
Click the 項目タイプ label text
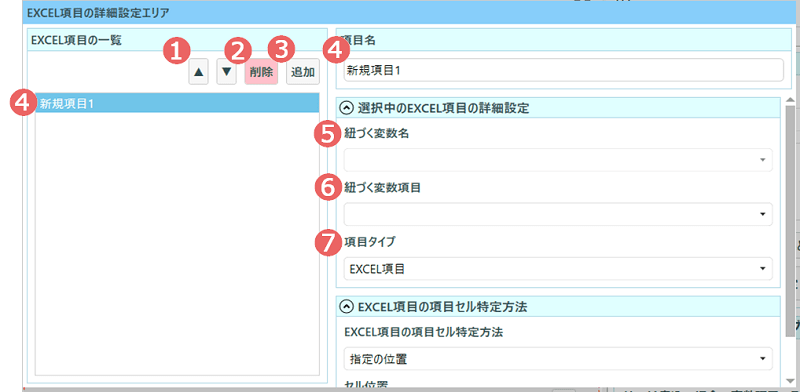pyautogui.click(x=370, y=242)
